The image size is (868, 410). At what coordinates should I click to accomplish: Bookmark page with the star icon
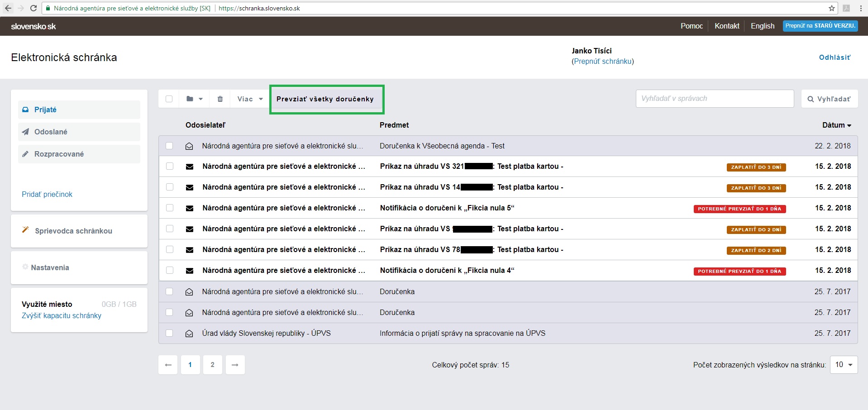(831, 8)
